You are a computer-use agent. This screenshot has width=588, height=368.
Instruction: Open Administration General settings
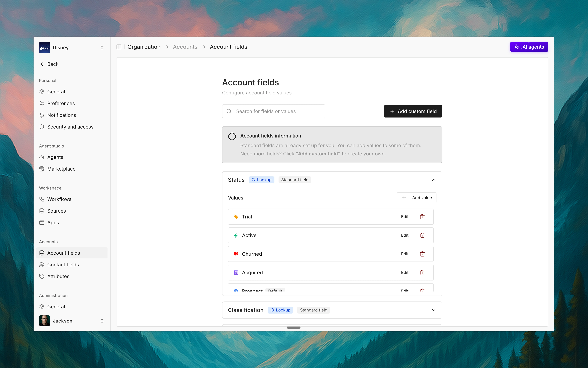tap(72, 307)
